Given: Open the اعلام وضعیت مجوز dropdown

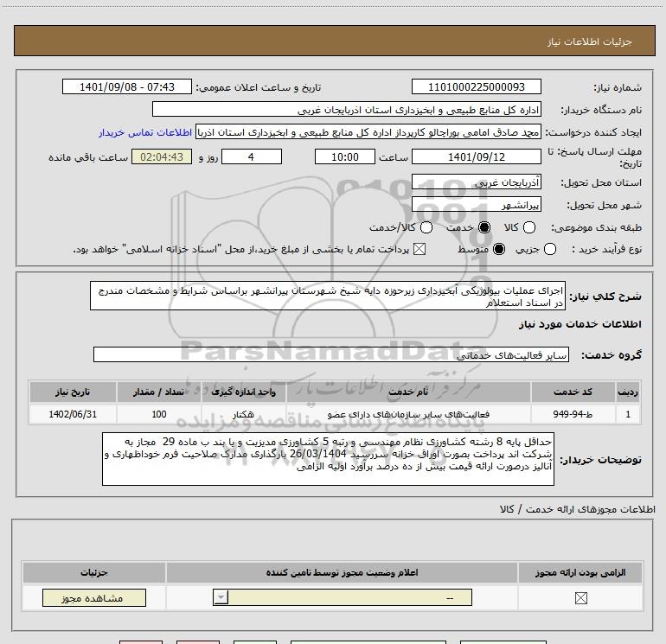Looking at the screenshot, I should [x=343, y=597].
